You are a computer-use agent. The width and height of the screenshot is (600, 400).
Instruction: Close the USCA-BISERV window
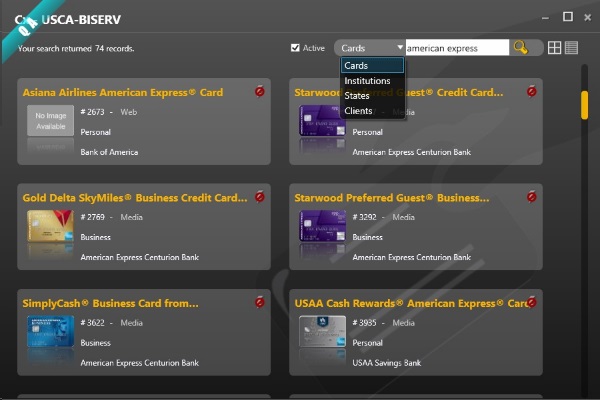tap(588, 17)
